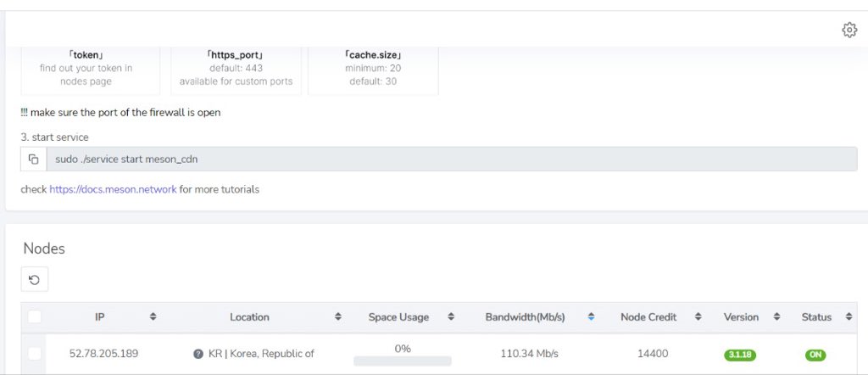Viewport: 868px width, 375px height.
Task: Click the green ON status badge
Action: 815,355
